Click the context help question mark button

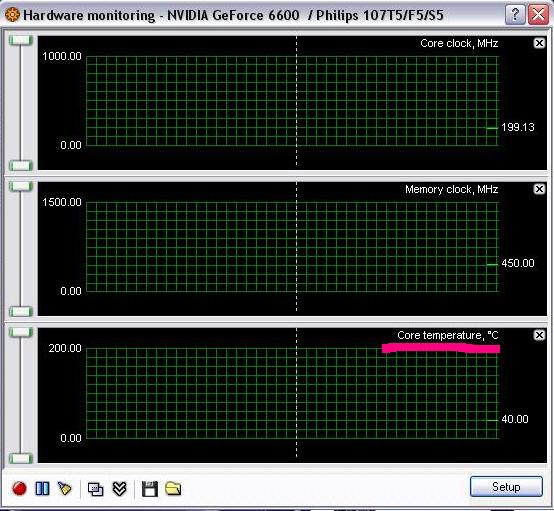(x=515, y=15)
